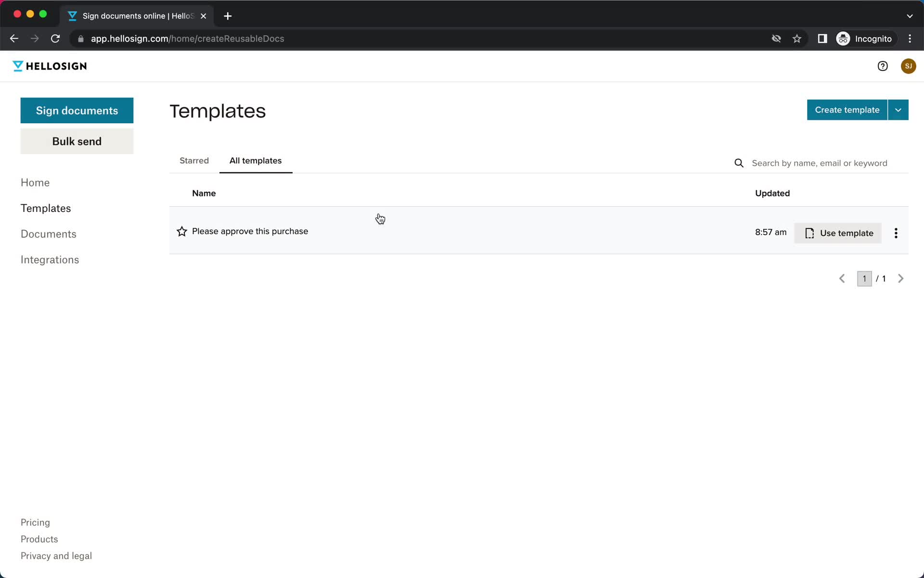Click the HelloSign logo icon
Viewport: 924px width, 578px height.
point(14,66)
